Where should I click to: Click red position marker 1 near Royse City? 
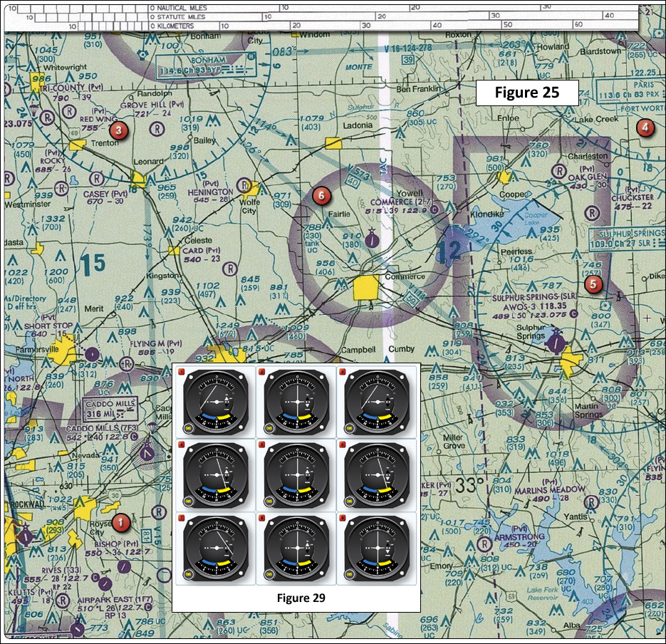[120, 524]
